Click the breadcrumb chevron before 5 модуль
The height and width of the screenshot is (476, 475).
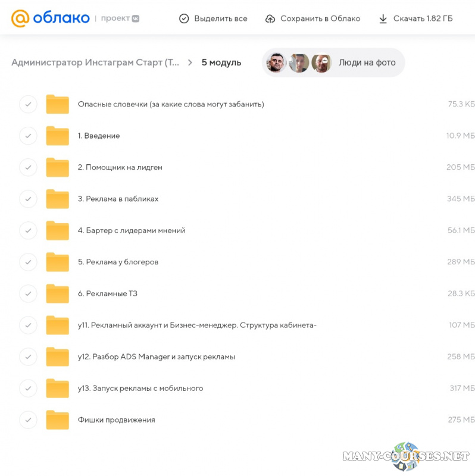click(x=190, y=62)
